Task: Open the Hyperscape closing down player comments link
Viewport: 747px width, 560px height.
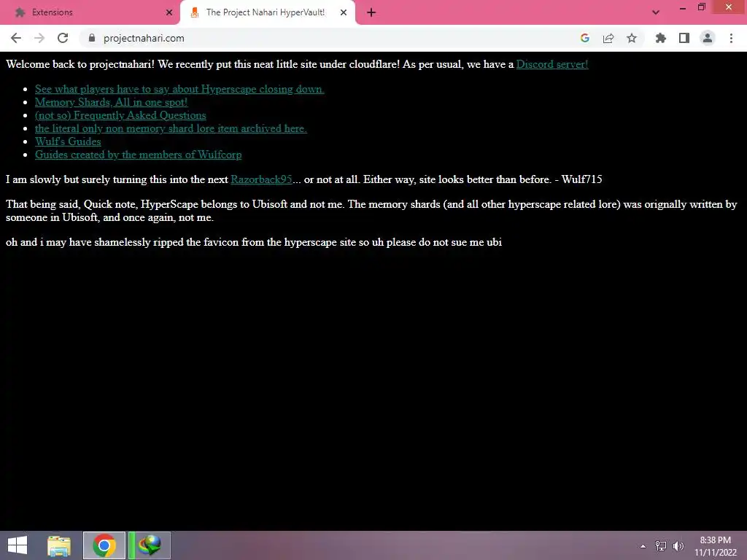Action: pos(179,89)
